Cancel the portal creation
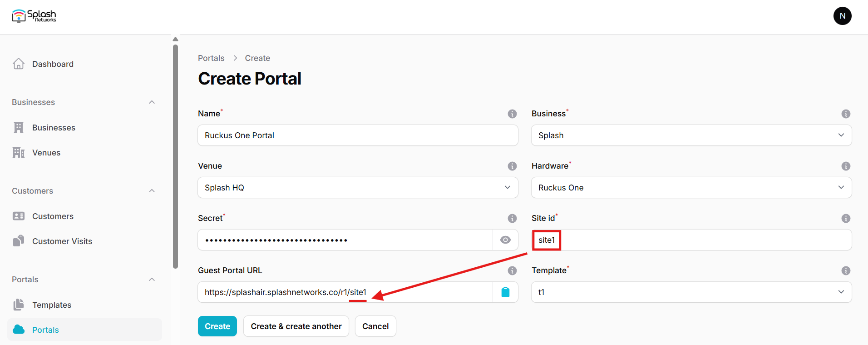The height and width of the screenshot is (345, 868). coord(375,326)
